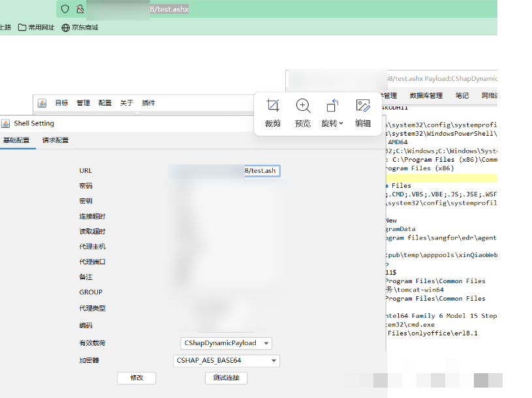Click the 密码 label
532x398 pixels.
[86, 186]
